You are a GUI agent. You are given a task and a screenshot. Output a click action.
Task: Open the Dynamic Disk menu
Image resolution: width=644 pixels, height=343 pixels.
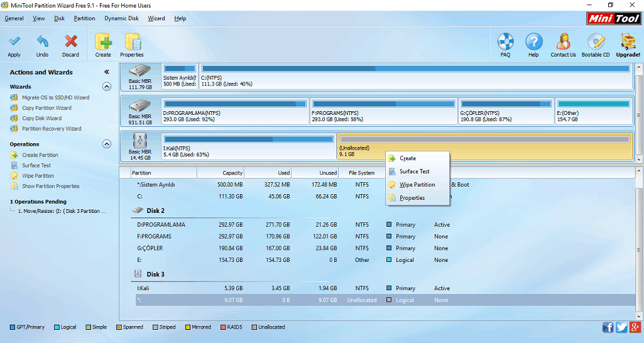coord(121,18)
